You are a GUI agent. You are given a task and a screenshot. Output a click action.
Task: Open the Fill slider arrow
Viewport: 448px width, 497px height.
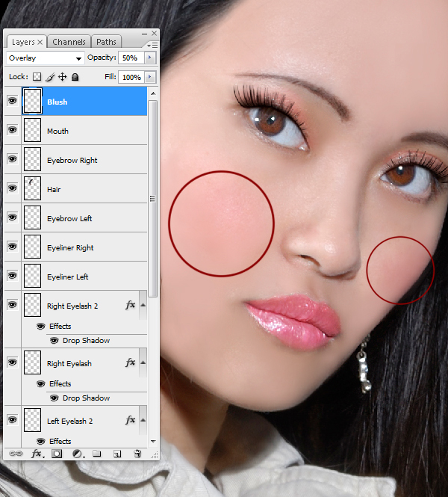[150, 77]
